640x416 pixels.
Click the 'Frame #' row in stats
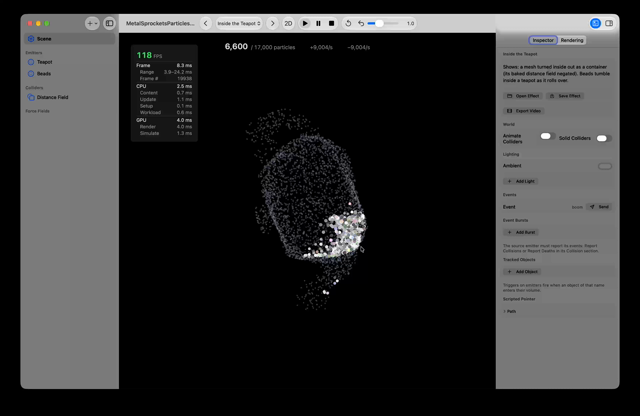164,78
